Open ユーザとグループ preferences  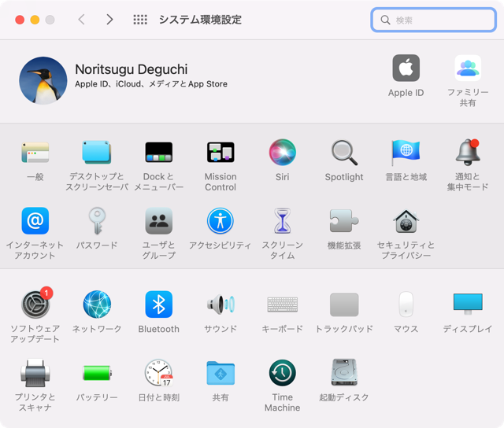pyautogui.click(x=159, y=221)
